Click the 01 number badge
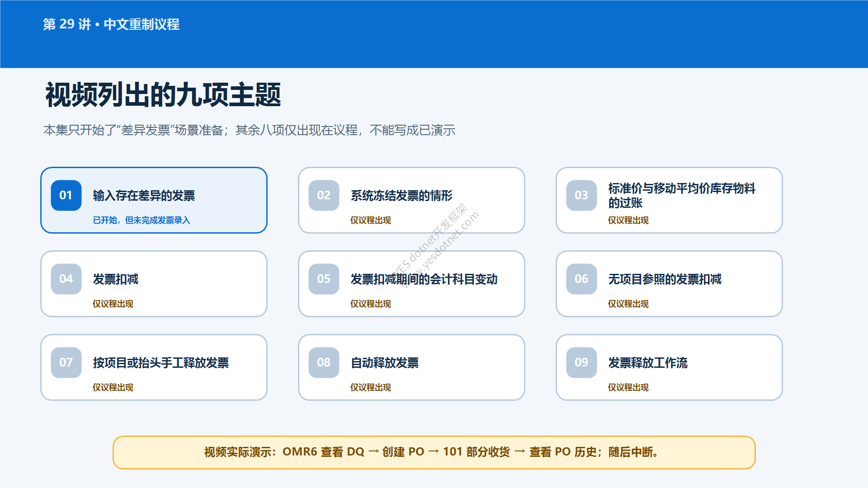This screenshot has height=488, width=868. [x=66, y=195]
